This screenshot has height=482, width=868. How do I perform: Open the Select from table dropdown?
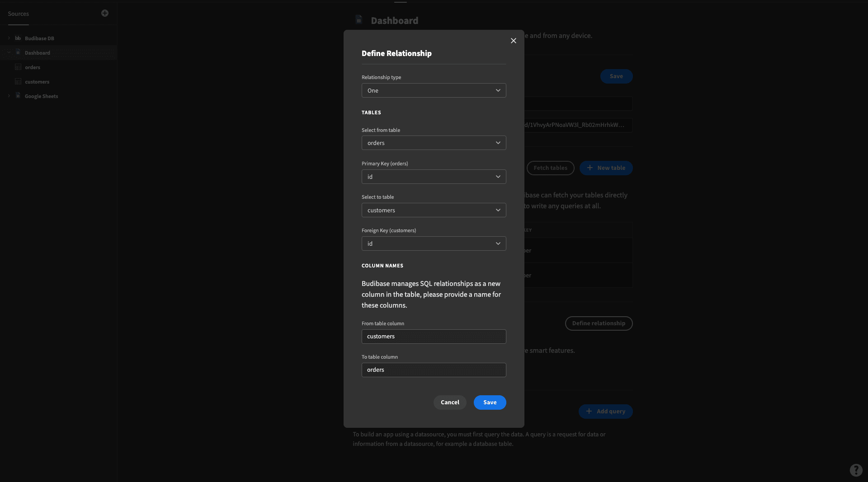click(434, 143)
